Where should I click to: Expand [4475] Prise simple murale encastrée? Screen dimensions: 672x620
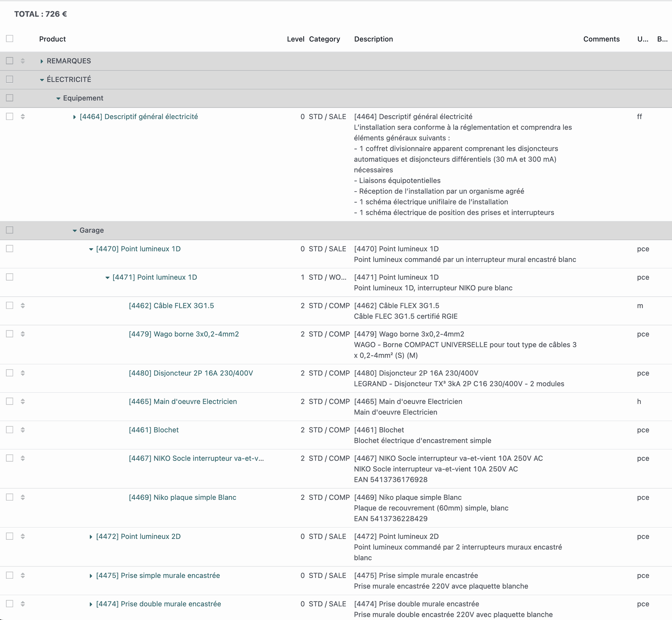tap(91, 576)
